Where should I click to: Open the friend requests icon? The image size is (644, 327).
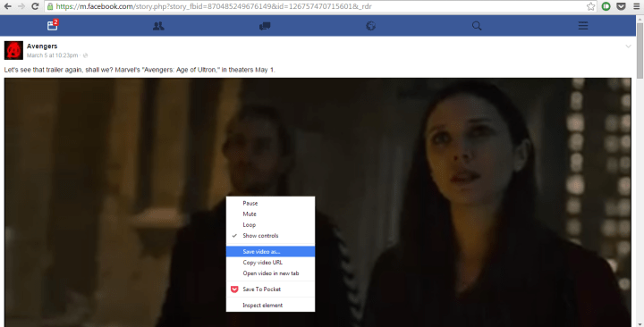click(158, 26)
